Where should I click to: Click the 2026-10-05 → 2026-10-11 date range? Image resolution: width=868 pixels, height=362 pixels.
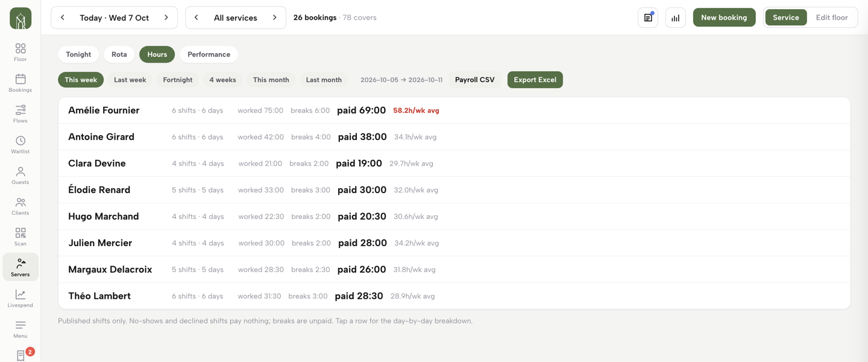(x=401, y=80)
